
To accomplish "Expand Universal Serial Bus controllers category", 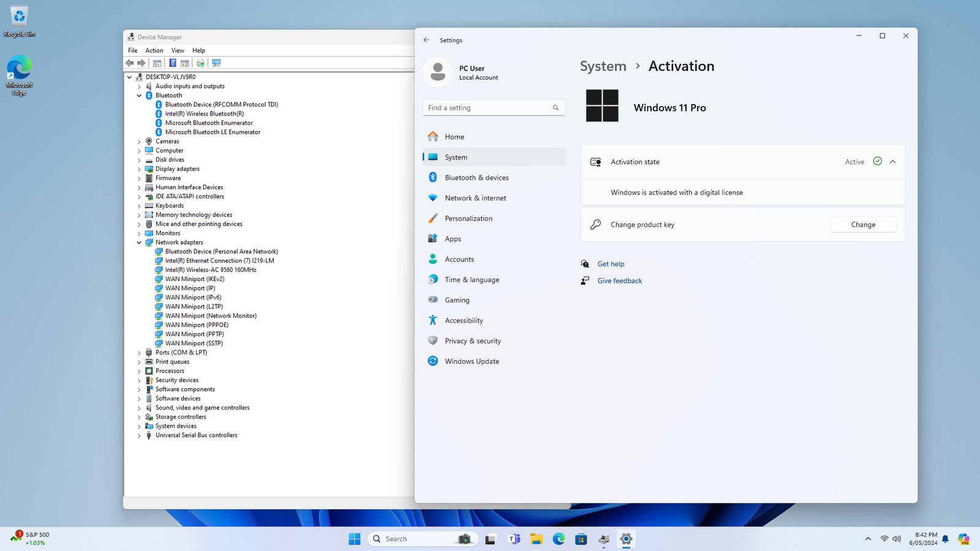I will [x=139, y=435].
